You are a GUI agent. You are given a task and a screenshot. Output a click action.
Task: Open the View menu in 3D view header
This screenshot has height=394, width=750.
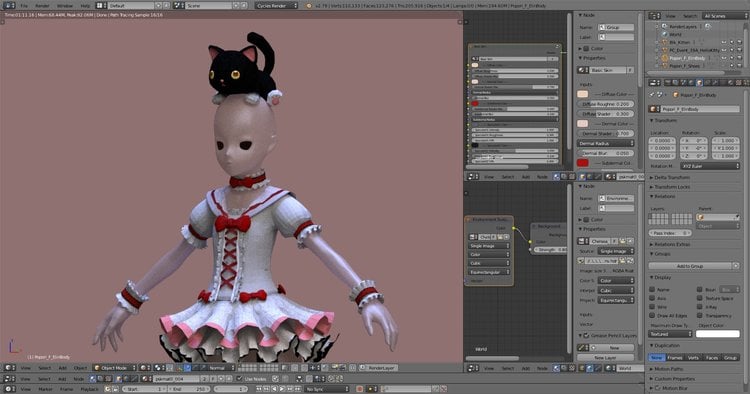tap(25, 368)
